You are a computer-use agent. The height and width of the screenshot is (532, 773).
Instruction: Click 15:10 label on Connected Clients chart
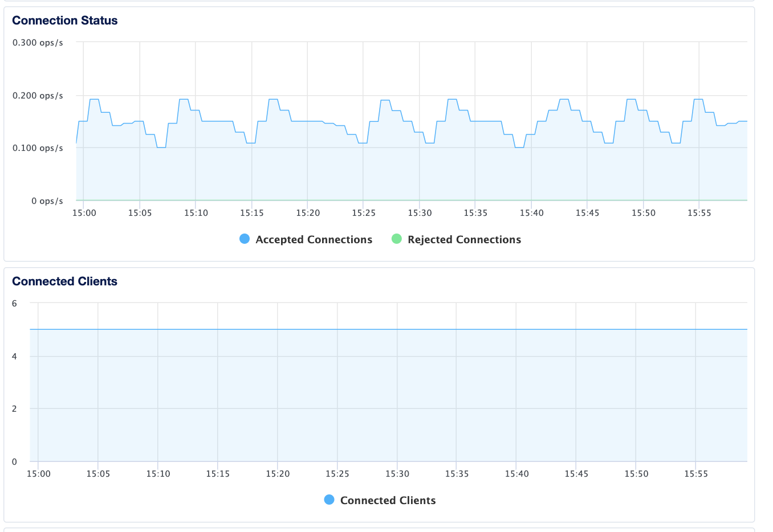[x=158, y=474]
